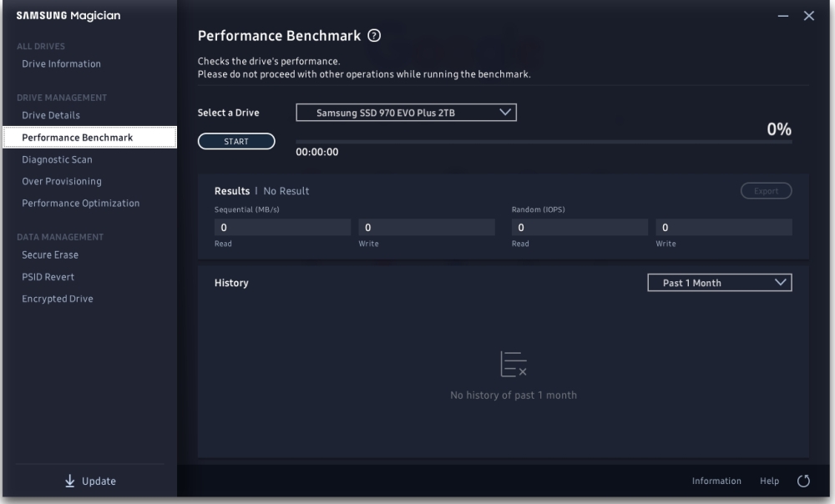Open the Performance Benchmark help icon
The height and width of the screenshot is (504, 835).
[x=374, y=36]
